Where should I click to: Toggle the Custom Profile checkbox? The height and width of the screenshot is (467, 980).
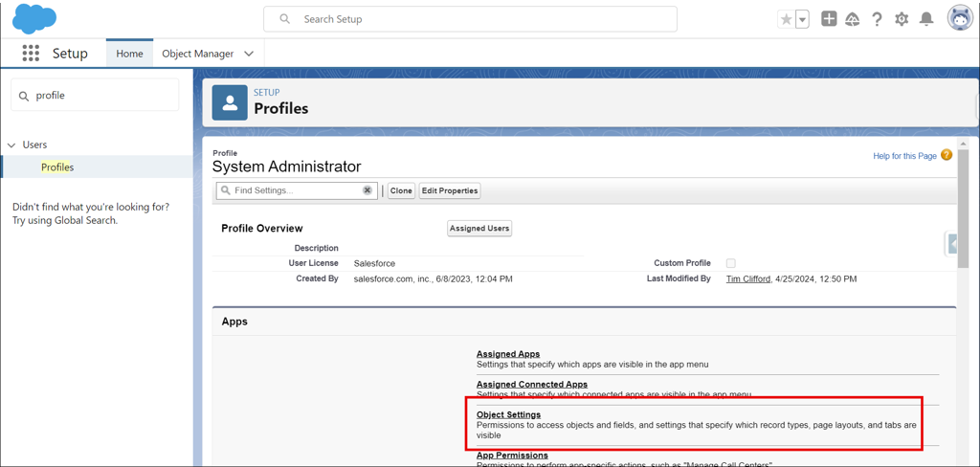click(730, 263)
